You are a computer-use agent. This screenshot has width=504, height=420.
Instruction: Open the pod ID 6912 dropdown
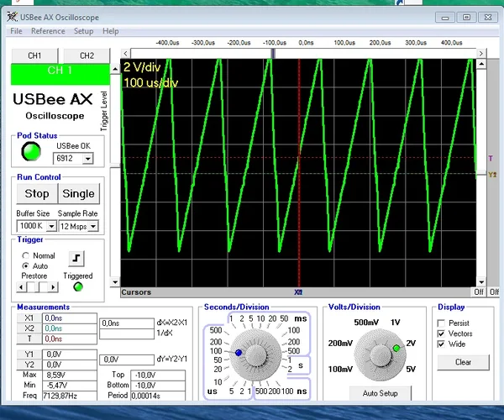[x=87, y=159]
